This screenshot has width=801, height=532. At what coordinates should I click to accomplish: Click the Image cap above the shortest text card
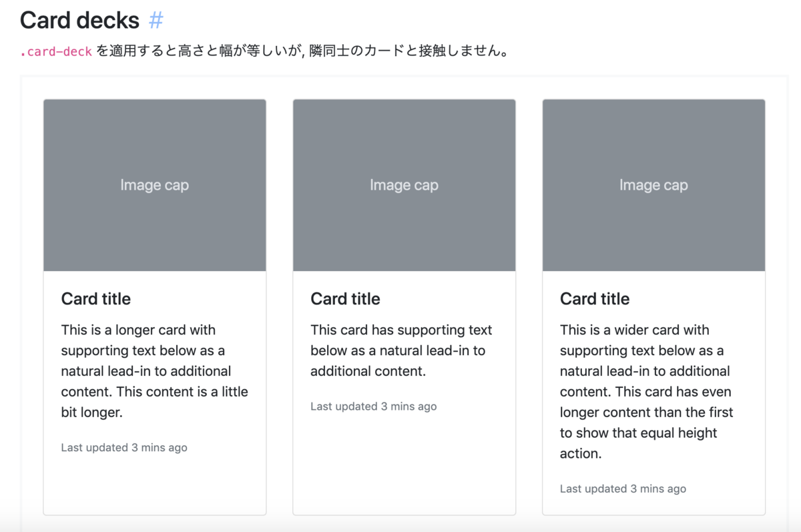click(x=405, y=186)
